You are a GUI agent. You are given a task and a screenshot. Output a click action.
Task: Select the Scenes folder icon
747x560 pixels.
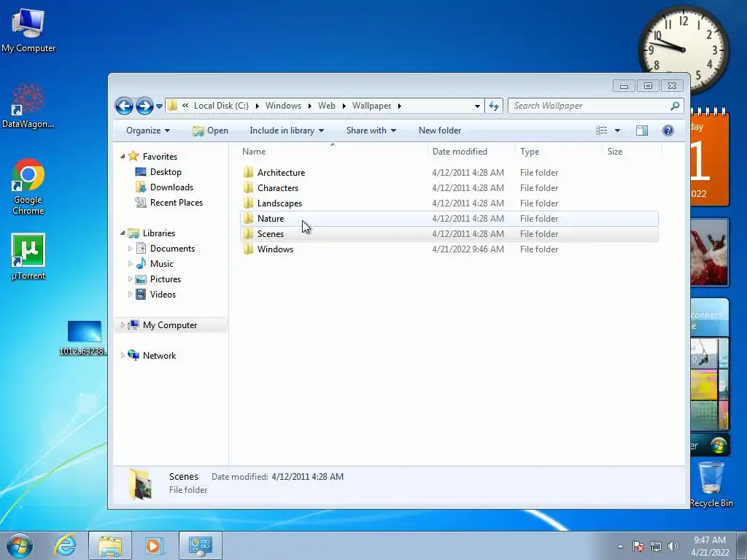pos(248,234)
